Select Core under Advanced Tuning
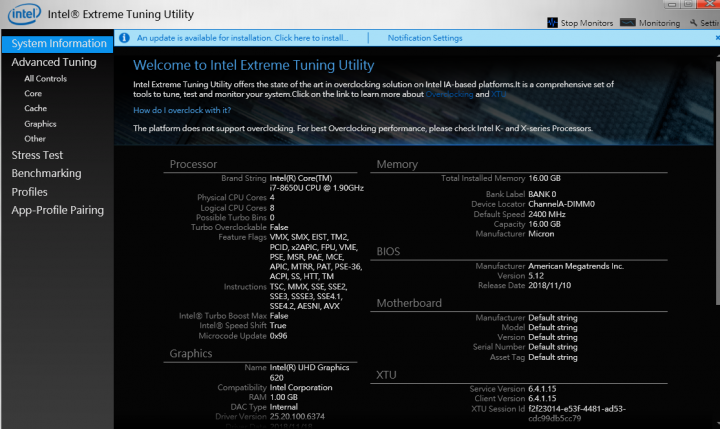 click(x=33, y=93)
